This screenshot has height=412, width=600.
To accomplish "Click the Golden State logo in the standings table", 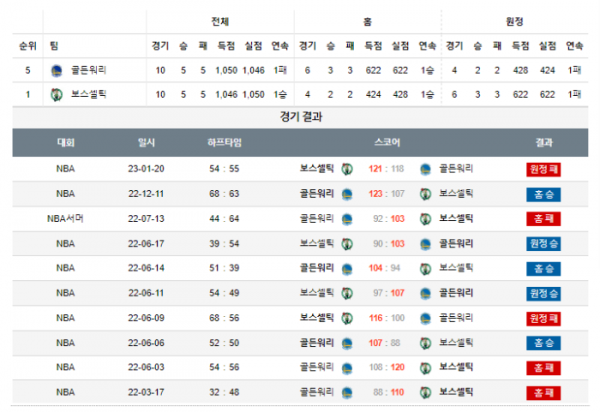I will pyautogui.click(x=57, y=70).
